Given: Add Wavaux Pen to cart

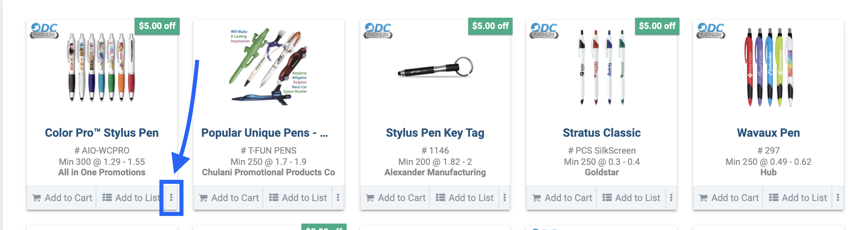Looking at the screenshot, I should (729, 198).
